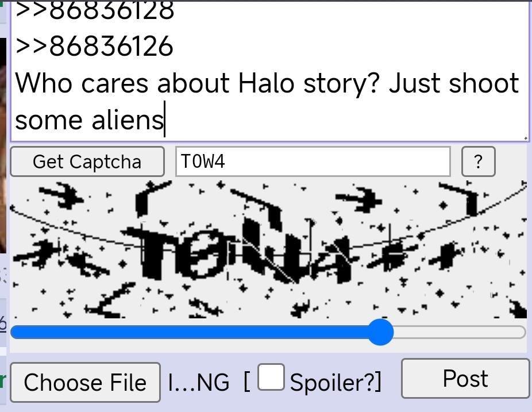Click the textarea resize grip in the corner
The image size is (532, 412).
coord(526,138)
